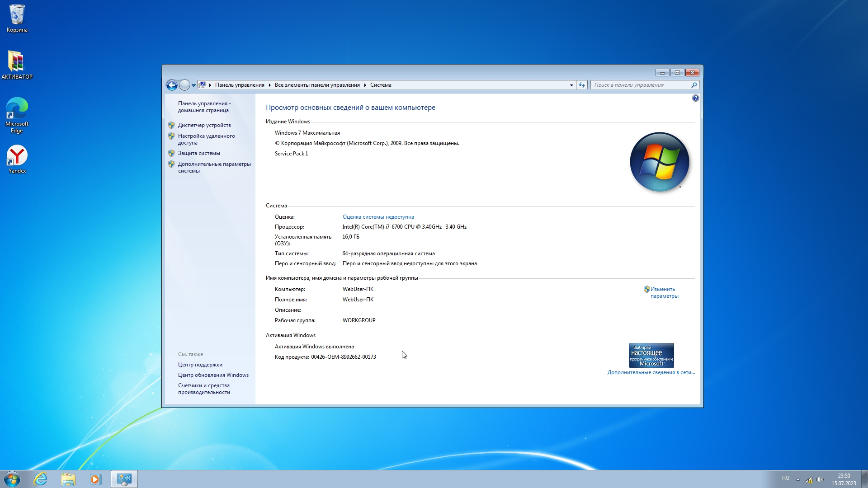Image resolution: width=868 pixels, height=488 pixels.
Task: Open the address bar history dropdown arrow
Action: coord(571,85)
